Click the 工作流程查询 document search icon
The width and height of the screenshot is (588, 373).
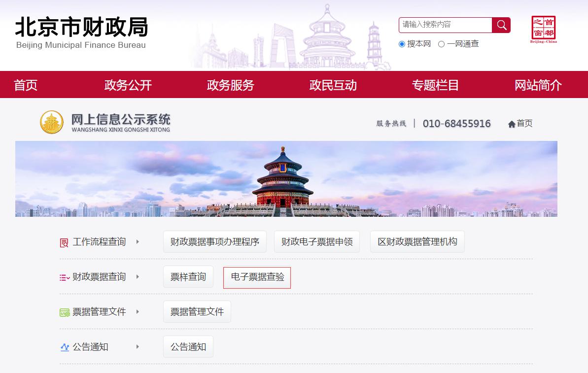point(64,242)
